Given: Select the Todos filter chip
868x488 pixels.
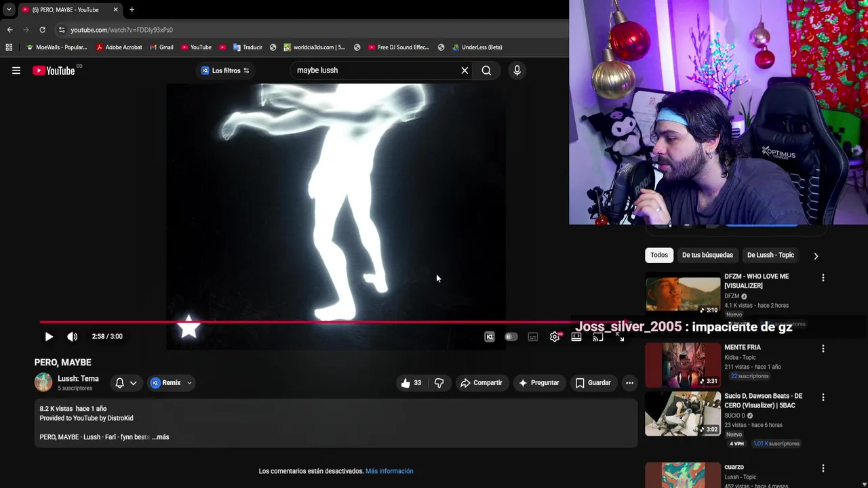Looking at the screenshot, I should coord(659,255).
